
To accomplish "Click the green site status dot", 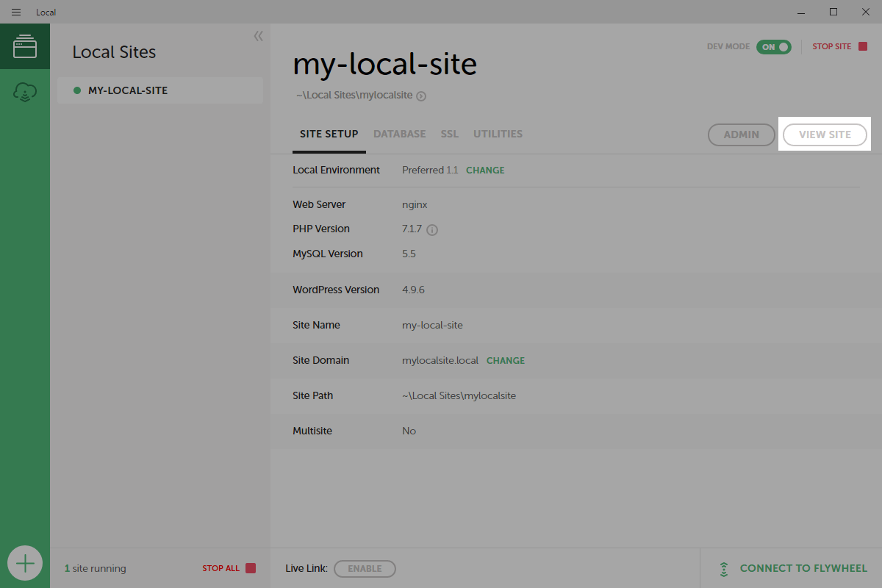I will click(77, 90).
